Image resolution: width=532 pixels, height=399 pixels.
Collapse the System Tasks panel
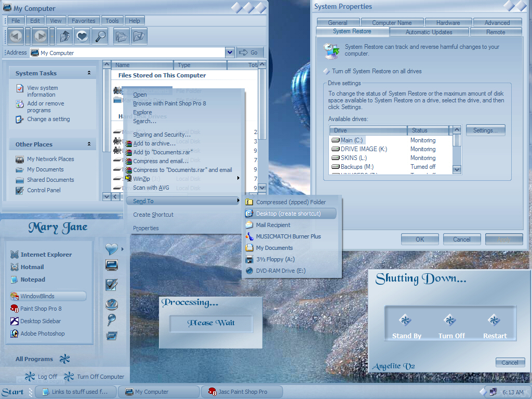[89, 73]
